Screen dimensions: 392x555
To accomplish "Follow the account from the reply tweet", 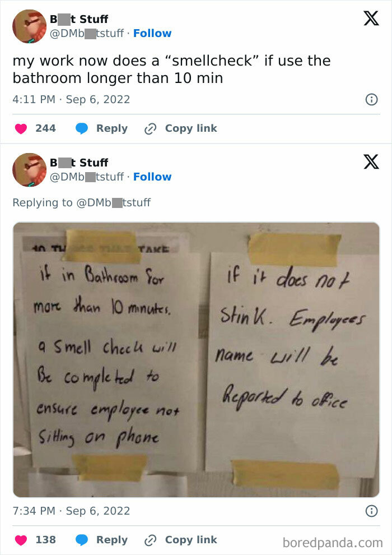I will (x=152, y=177).
